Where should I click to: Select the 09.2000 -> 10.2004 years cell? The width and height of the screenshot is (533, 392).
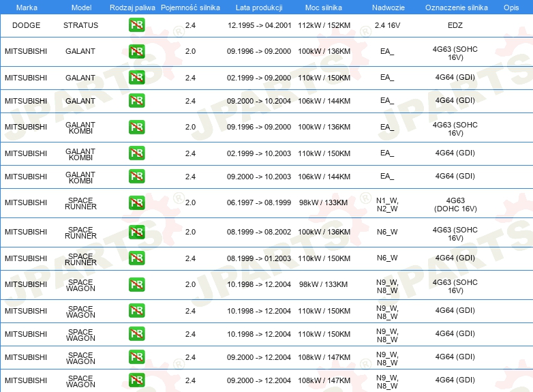point(259,101)
